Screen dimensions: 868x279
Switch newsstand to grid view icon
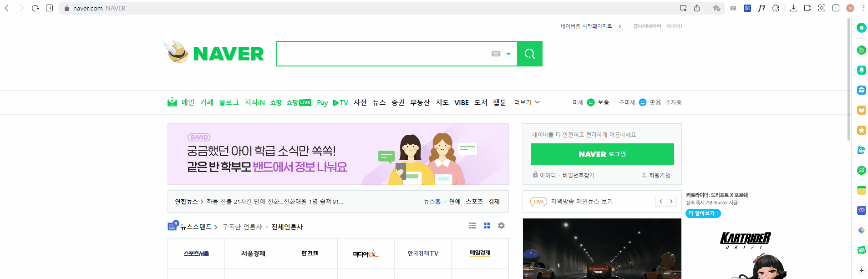tap(487, 226)
